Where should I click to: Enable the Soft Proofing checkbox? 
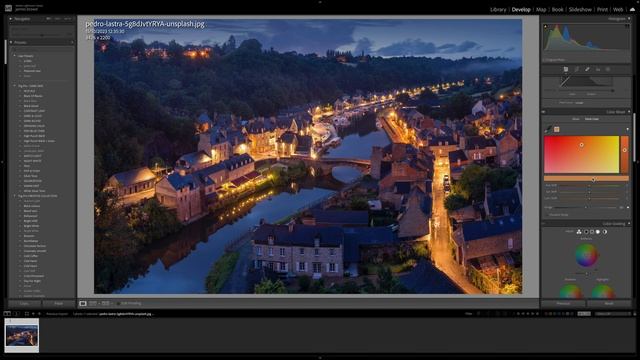(118, 304)
